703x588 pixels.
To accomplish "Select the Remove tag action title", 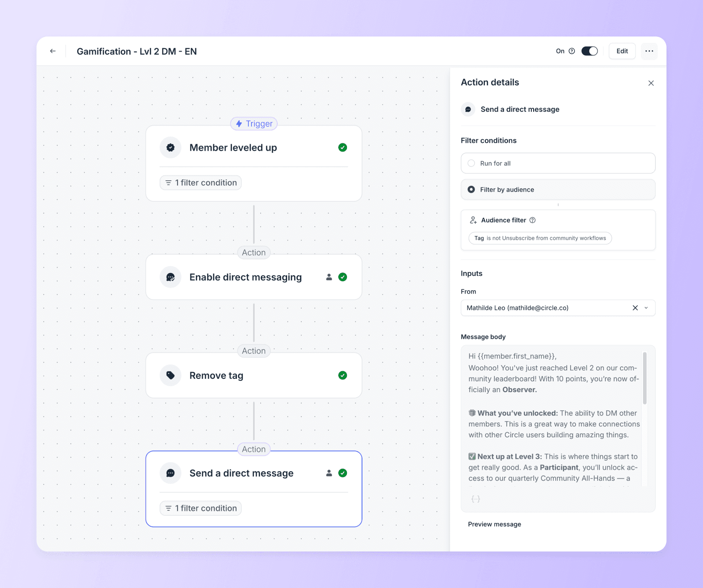I will [x=216, y=375].
